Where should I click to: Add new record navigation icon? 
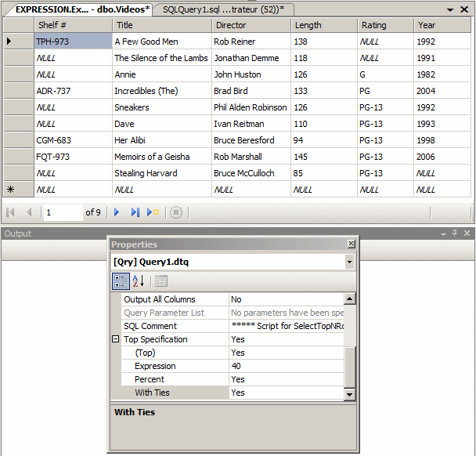coord(153,212)
